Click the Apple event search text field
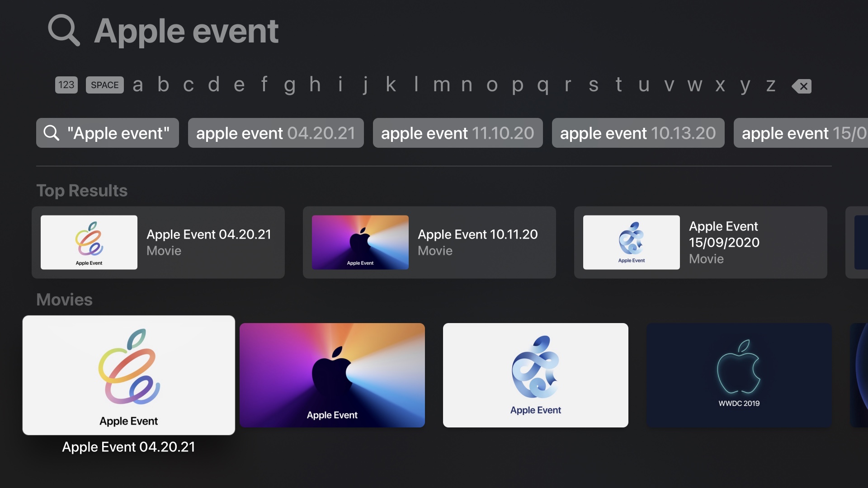This screenshot has height=488, width=868. coord(186,31)
